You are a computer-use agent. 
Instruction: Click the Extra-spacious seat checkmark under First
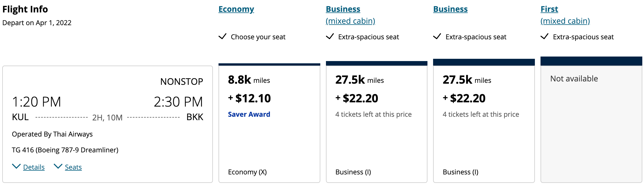[x=545, y=37]
